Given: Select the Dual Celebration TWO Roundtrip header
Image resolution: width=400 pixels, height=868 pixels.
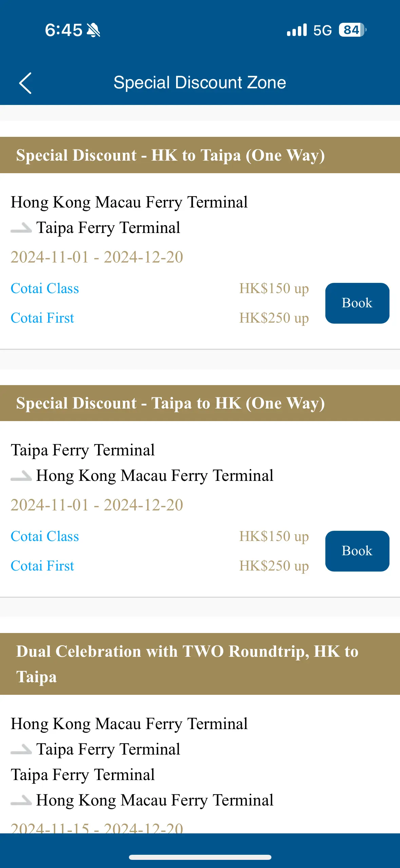Looking at the screenshot, I should coord(200,664).
